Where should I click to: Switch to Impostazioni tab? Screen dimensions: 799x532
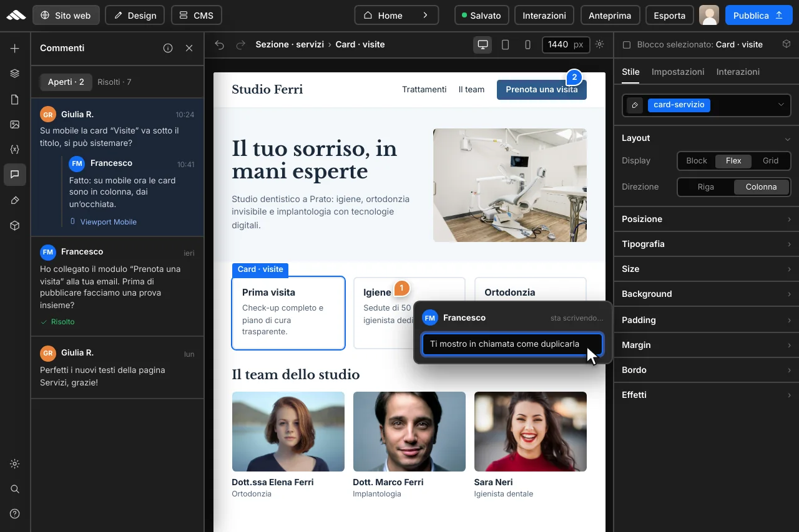678,72
